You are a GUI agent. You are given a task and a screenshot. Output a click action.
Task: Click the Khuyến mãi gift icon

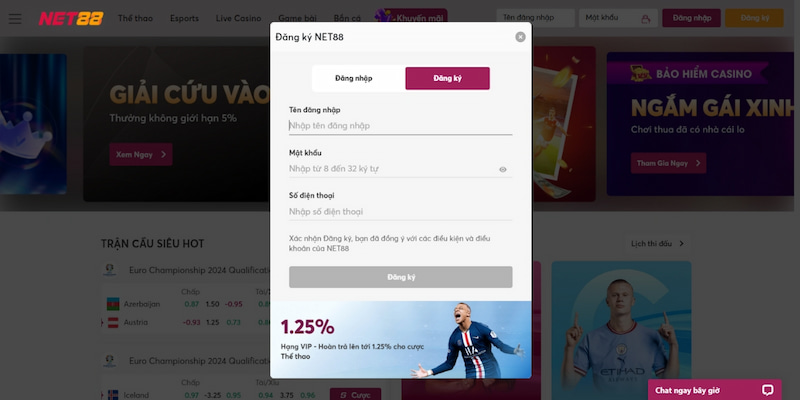click(x=383, y=15)
